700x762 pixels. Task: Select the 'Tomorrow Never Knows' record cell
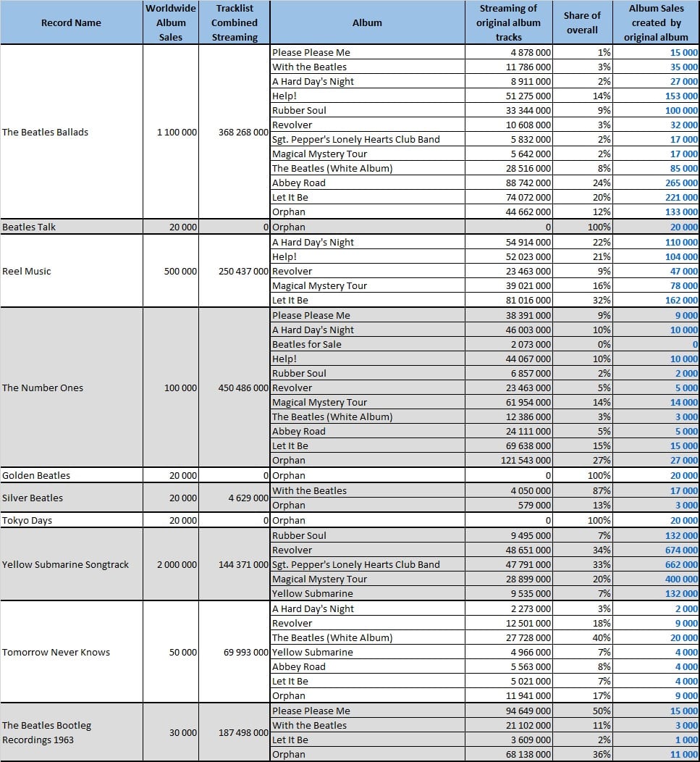tap(72, 652)
